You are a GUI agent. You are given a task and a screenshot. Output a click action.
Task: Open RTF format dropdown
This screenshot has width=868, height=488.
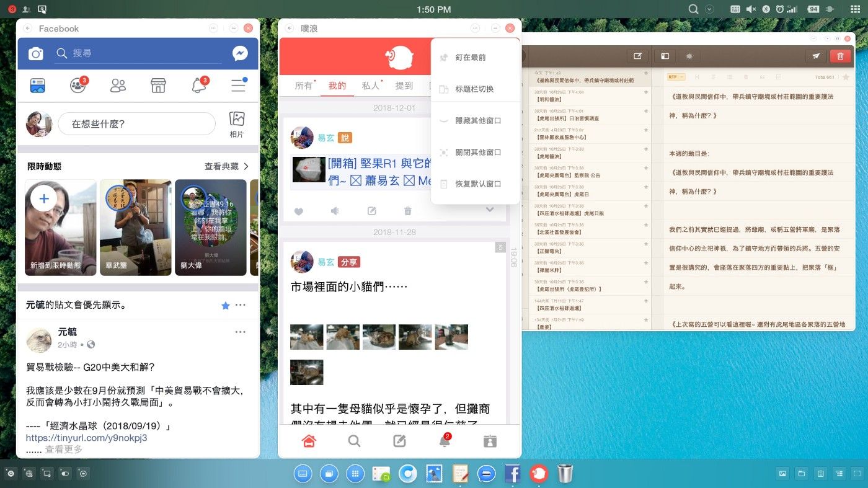[676, 77]
